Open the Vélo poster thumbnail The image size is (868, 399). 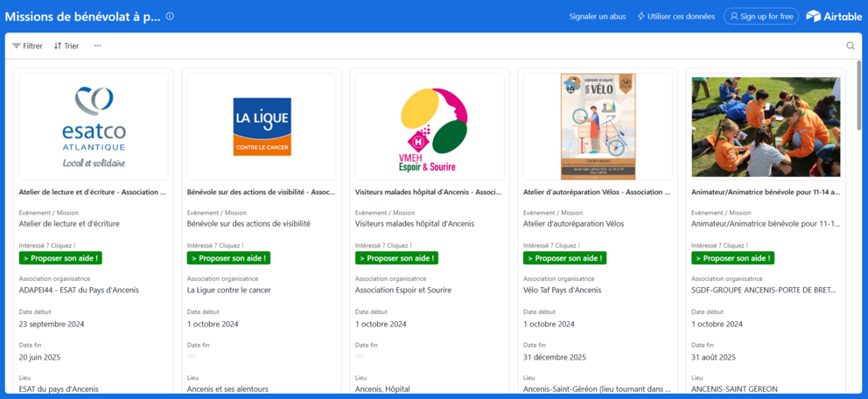[x=598, y=127]
